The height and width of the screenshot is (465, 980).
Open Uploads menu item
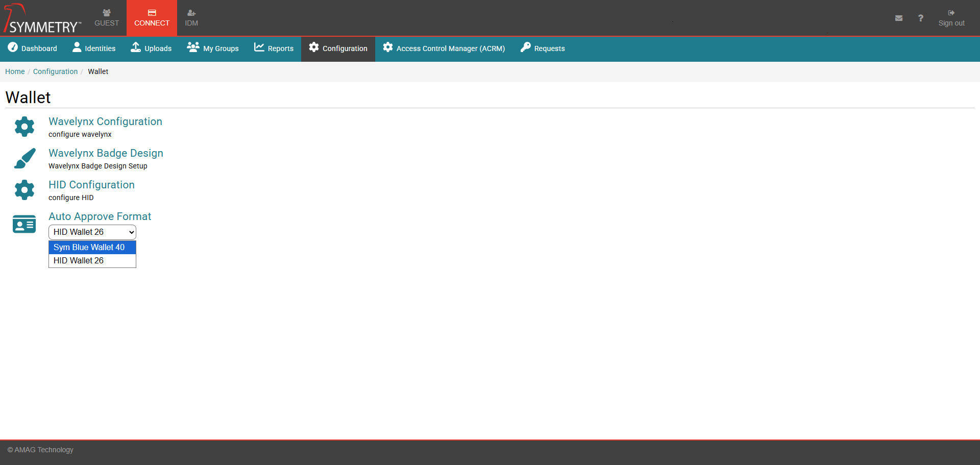pyautogui.click(x=151, y=48)
